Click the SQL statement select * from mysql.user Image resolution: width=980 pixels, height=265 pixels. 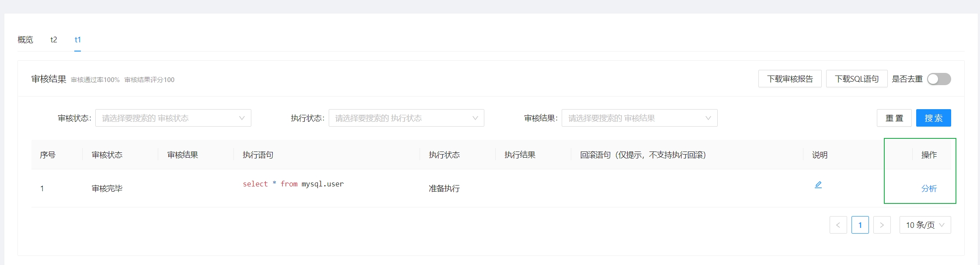tap(293, 184)
